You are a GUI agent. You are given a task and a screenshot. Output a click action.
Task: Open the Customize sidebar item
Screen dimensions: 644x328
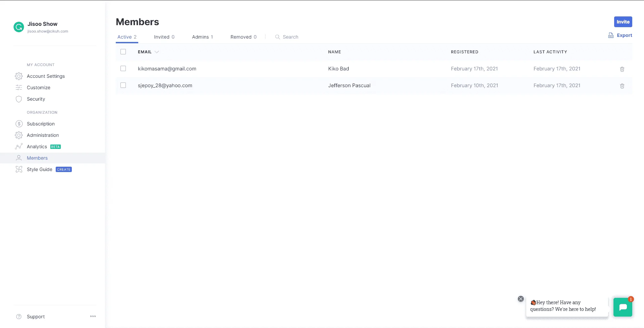point(39,88)
